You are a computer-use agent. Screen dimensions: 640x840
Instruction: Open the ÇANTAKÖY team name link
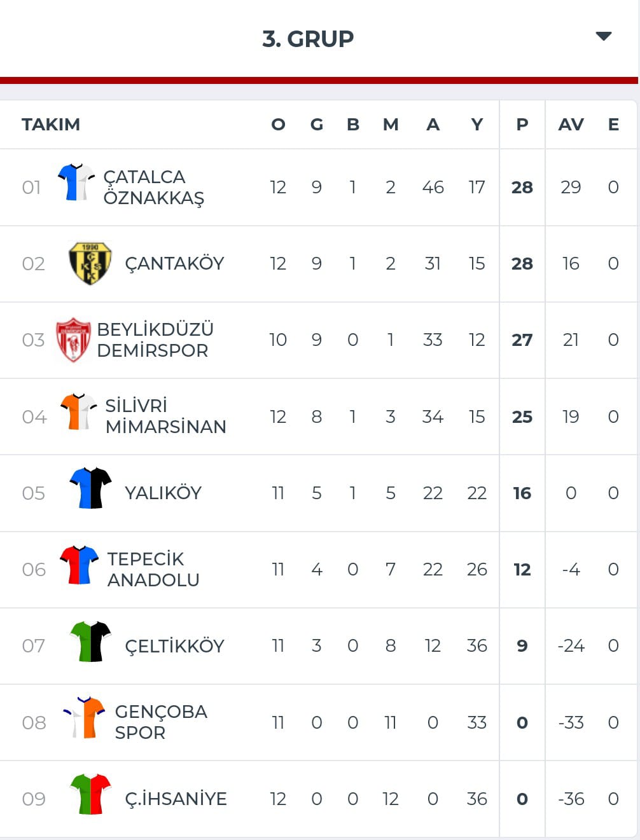(x=174, y=264)
